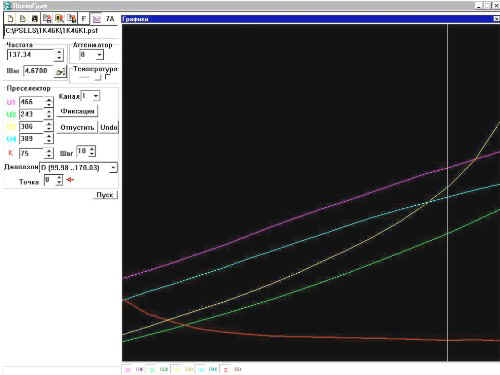Click the new file toolbar icon
The width and height of the screenshot is (500, 375).
pyautogui.click(x=10, y=19)
